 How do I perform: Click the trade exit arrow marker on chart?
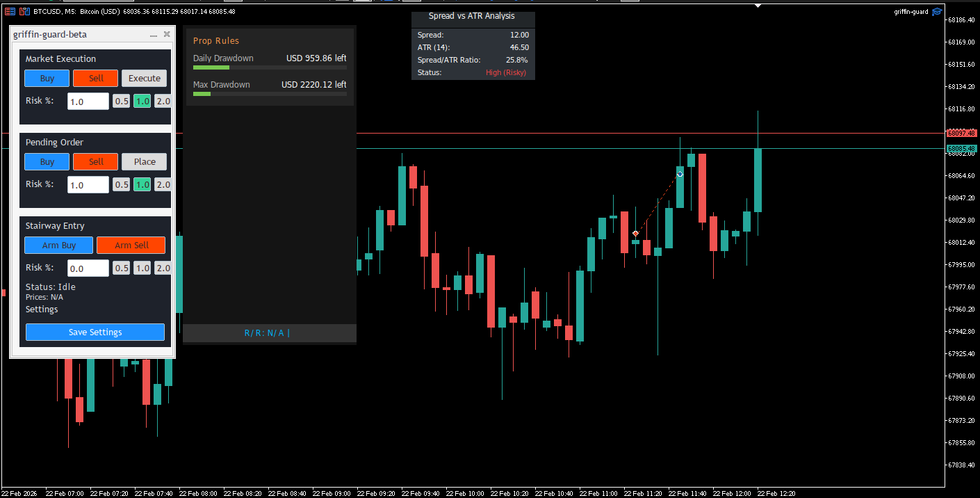point(680,174)
